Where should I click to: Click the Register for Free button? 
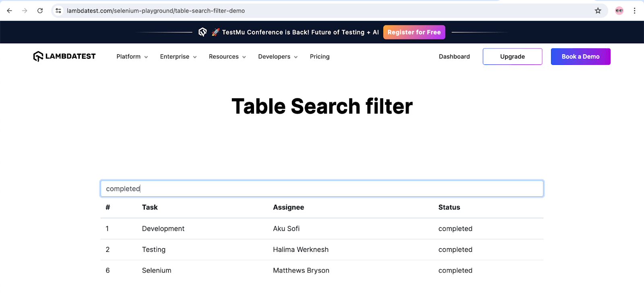pos(414,32)
